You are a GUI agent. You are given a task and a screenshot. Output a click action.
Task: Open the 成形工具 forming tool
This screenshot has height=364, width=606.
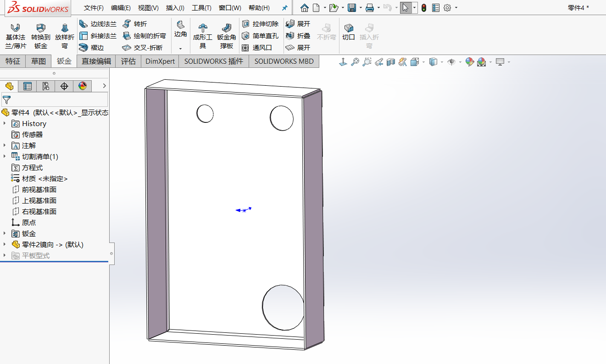click(x=202, y=36)
